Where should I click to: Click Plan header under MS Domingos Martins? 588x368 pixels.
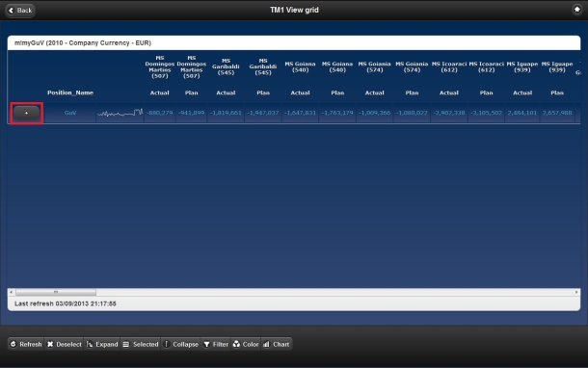click(191, 92)
